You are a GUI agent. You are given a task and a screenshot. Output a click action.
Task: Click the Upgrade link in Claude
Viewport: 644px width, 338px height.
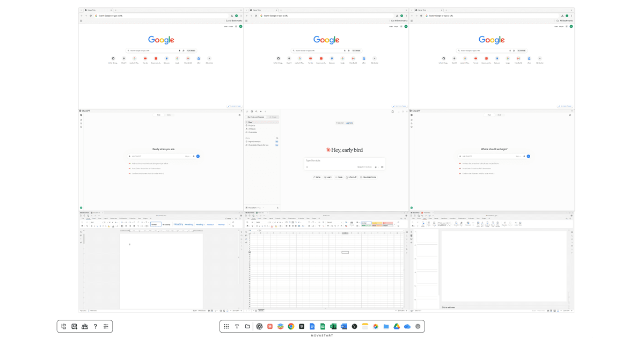[x=349, y=123]
